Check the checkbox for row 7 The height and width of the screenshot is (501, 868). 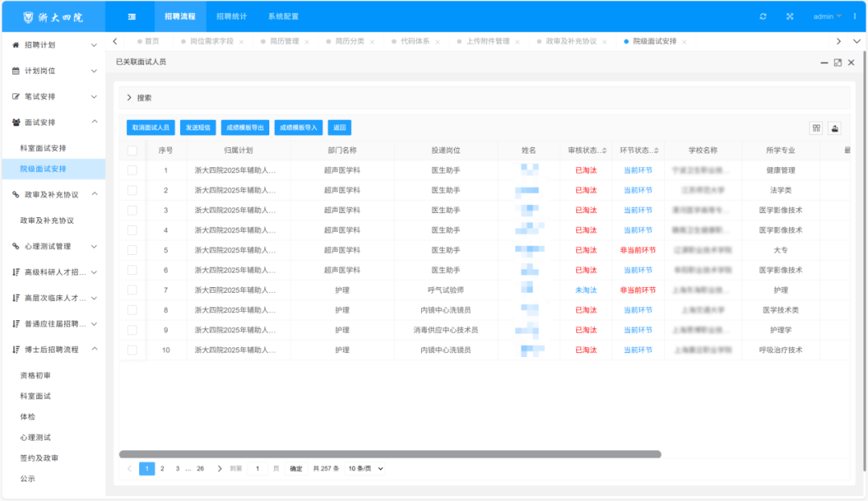click(132, 290)
